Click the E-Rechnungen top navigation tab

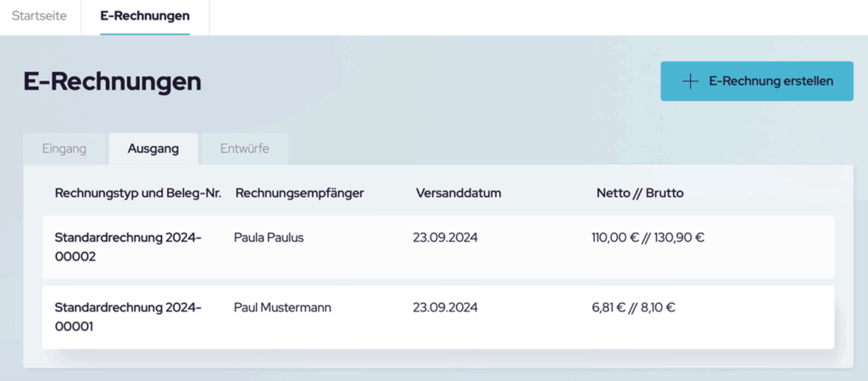coord(145,17)
